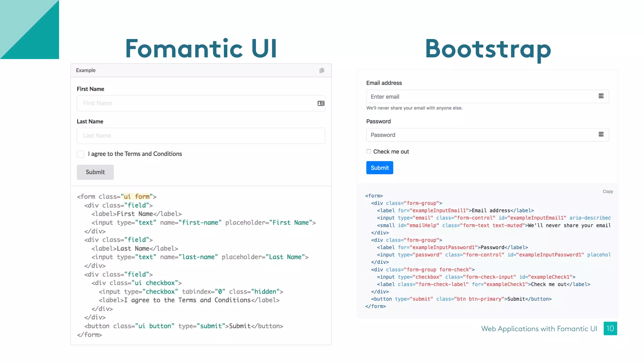The width and height of the screenshot is (644, 362).
Task: Click the 'Password' label above the input
Action: pyautogui.click(x=379, y=121)
